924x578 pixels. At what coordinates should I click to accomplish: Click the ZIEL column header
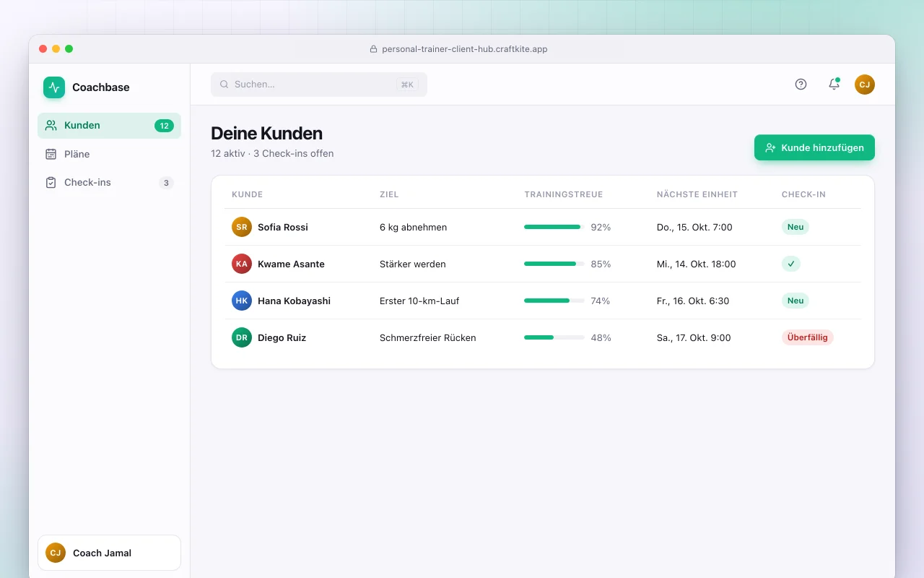(389, 194)
